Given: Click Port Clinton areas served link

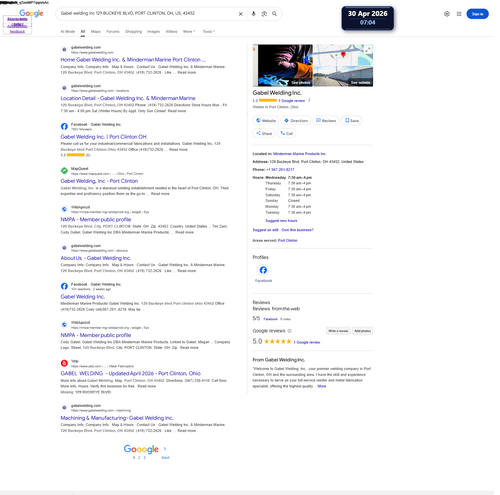Looking at the screenshot, I should (288, 240).
